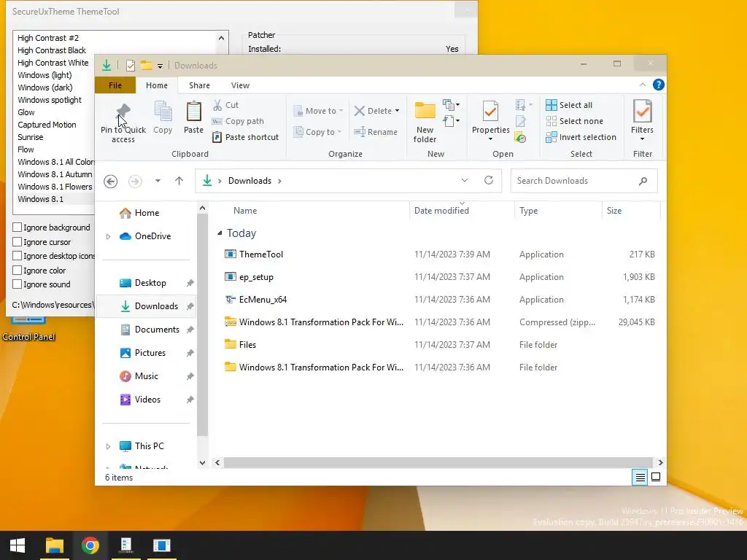
Task: Switch to details view layout icon
Action: point(640,477)
